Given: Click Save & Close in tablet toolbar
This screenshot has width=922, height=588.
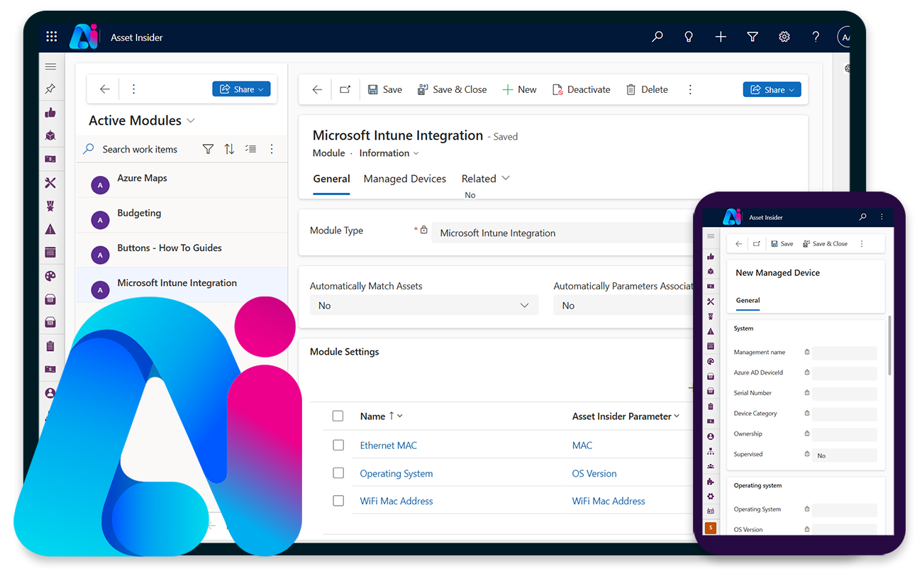Looking at the screenshot, I should click(452, 89).
